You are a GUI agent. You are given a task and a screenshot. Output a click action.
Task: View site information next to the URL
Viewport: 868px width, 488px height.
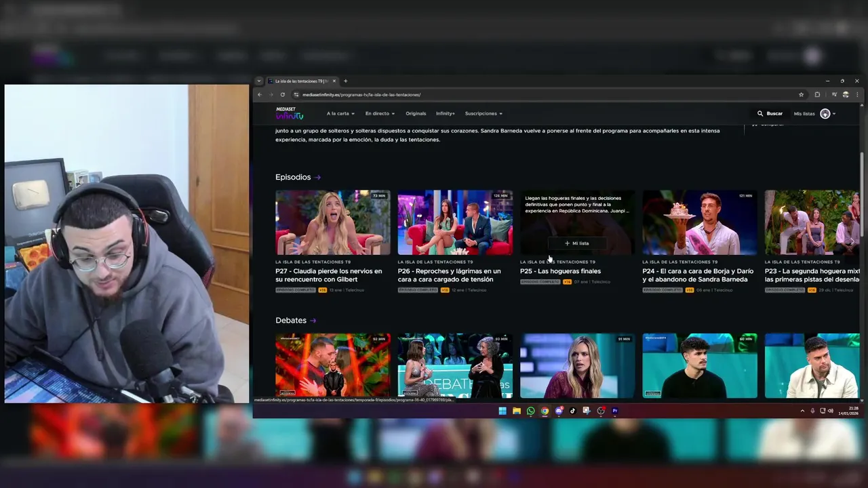tap(296, 95)
